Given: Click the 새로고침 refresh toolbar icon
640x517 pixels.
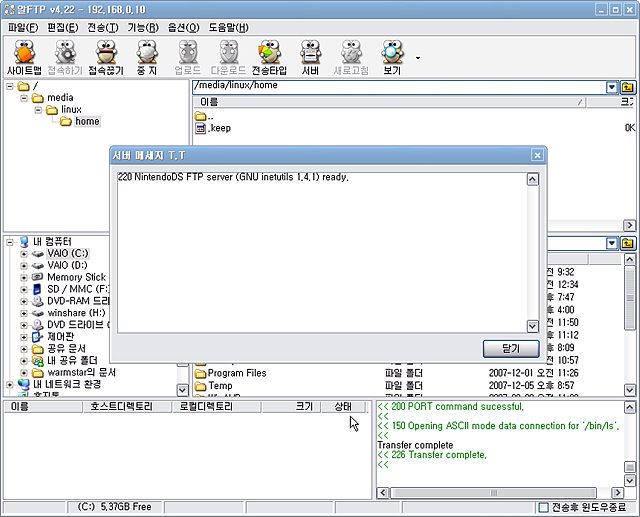Looking at the screenshot, I should (x=351, y=58).
